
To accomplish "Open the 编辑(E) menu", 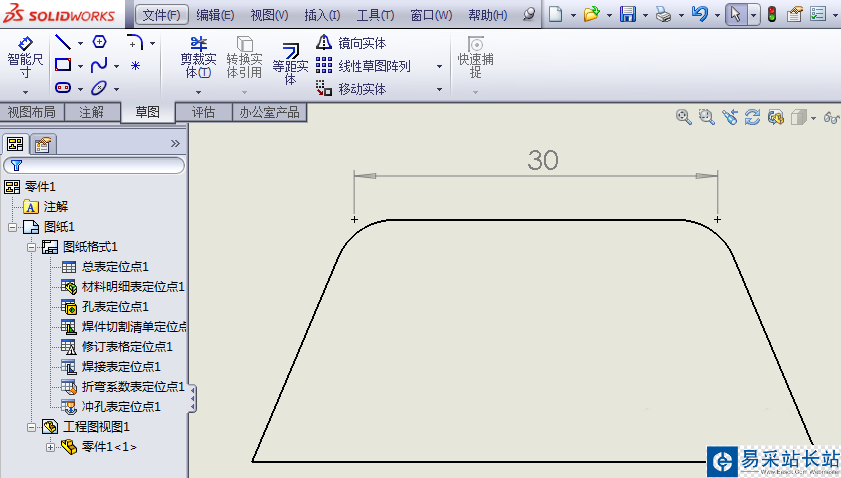I will [x=215, y=15].
